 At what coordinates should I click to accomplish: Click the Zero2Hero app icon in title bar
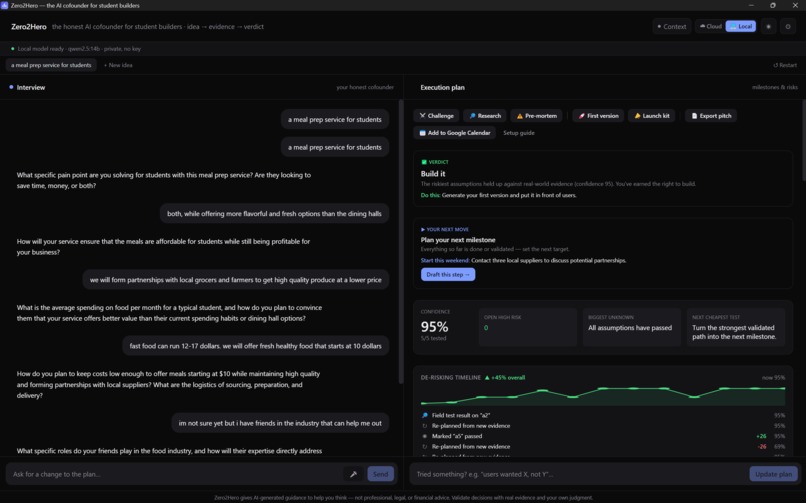pos(5,5)
